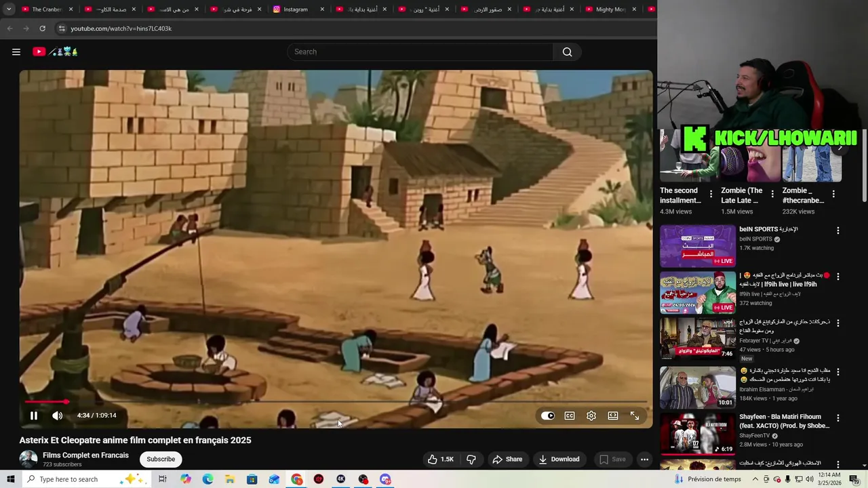Image resolution: width=868 pixels, height=488 pixels.
Task: Switch to the صقور الارض tab
Action: tap(487, 9)
